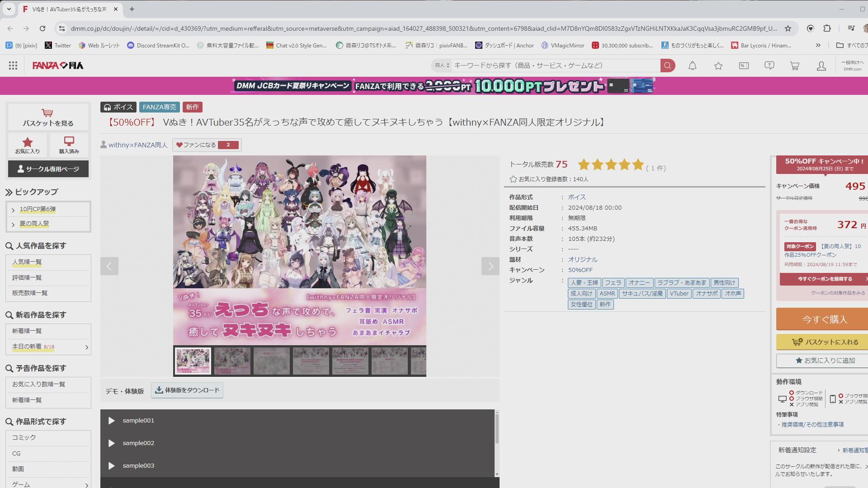Play the sample001 audio track
Screen dimensions: 868x488
point(112,421)
